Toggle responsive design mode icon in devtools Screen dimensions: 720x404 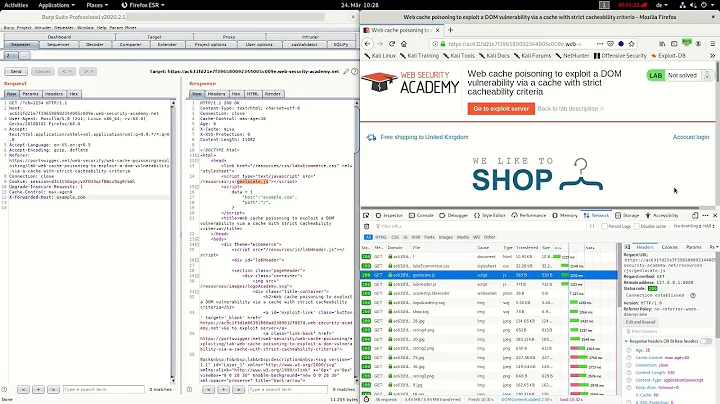(695, 215)
